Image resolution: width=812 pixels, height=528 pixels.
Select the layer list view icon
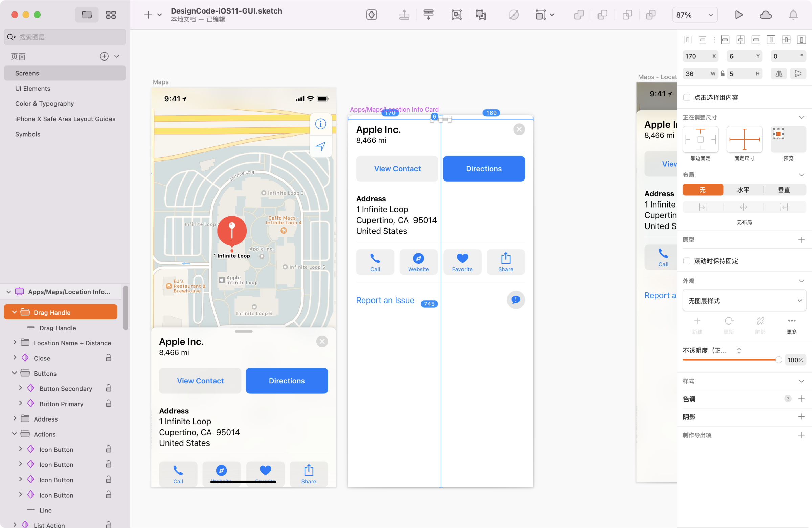(x=87, y=15)
